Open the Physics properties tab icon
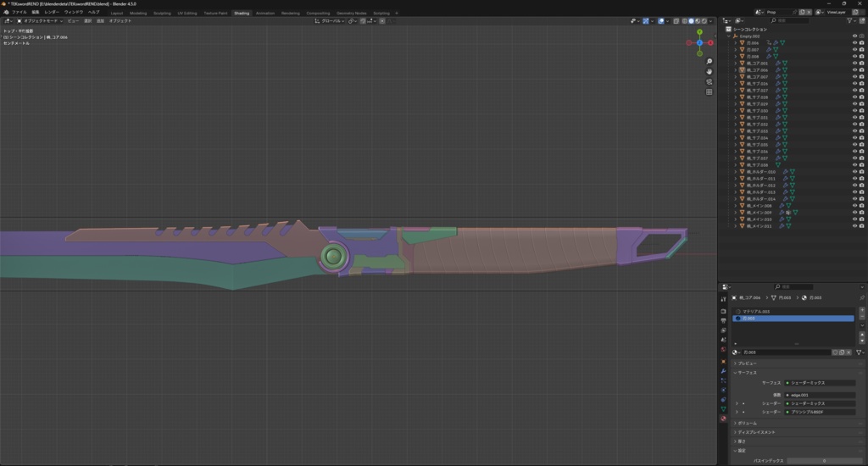This screenshot has height=466, width=868. [723, 390]
